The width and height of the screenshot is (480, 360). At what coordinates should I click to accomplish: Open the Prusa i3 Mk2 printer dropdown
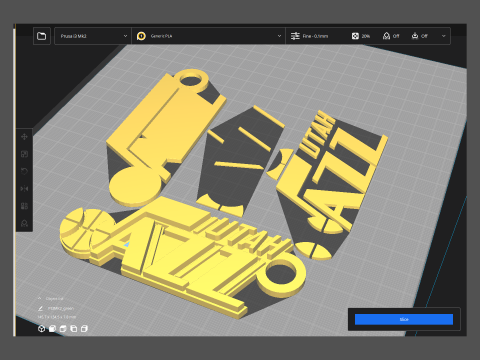(93, 36)
